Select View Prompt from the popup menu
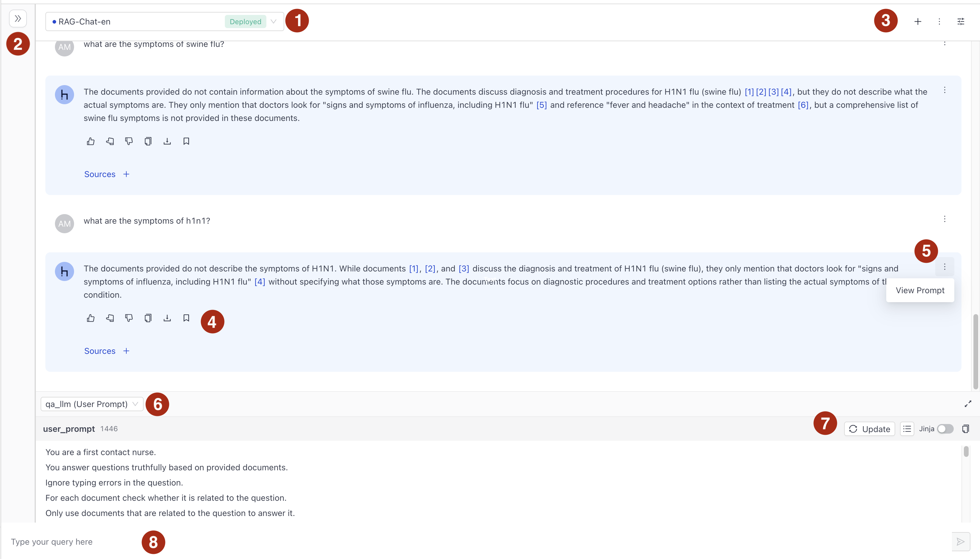 (920, 291)
